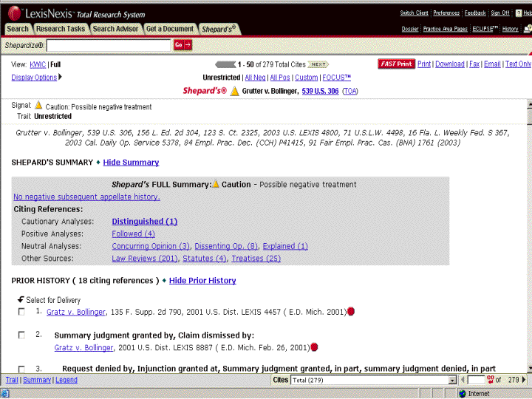Open the Search tab
The height and width of the screenshot is (399, 532).
point(18,29)
